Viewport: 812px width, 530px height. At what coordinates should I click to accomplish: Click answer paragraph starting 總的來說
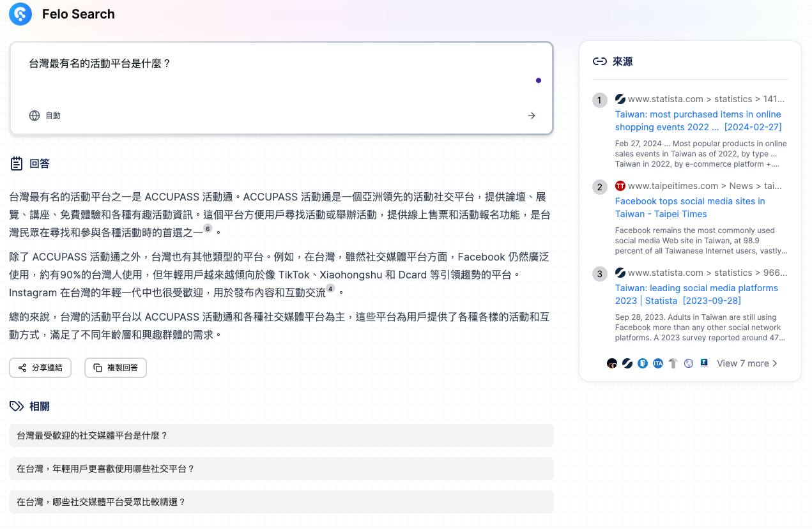click(x=279, y=325)
